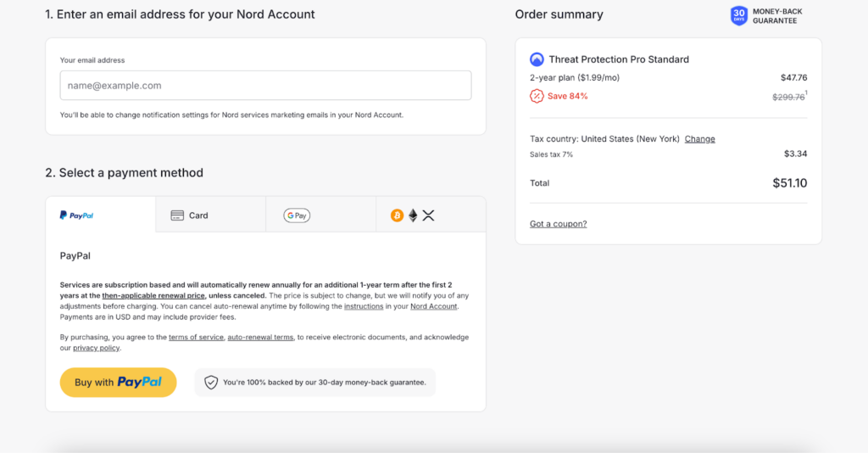Click the Ethereum icon
Image resolution: width=868 pixels, height=453 pixels.
point(413,215)
